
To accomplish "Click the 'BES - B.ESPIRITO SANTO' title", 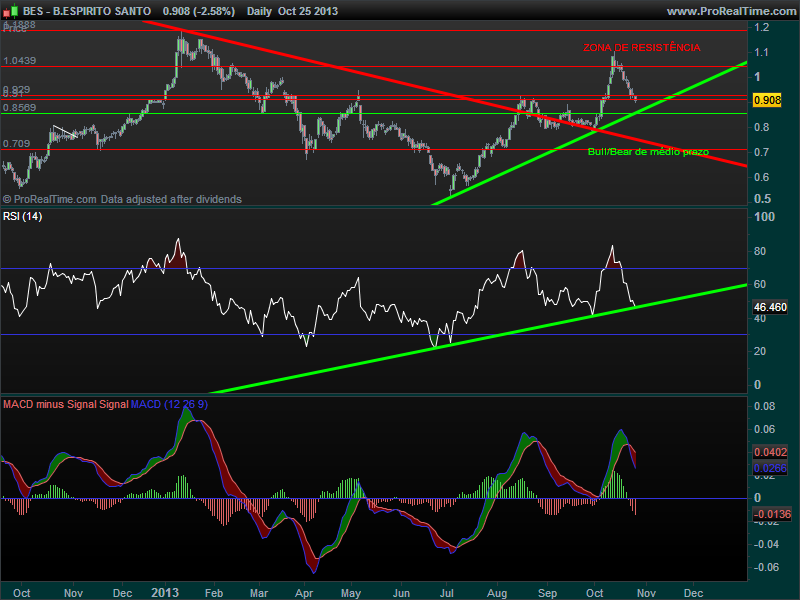I will (x=87, y=11).
